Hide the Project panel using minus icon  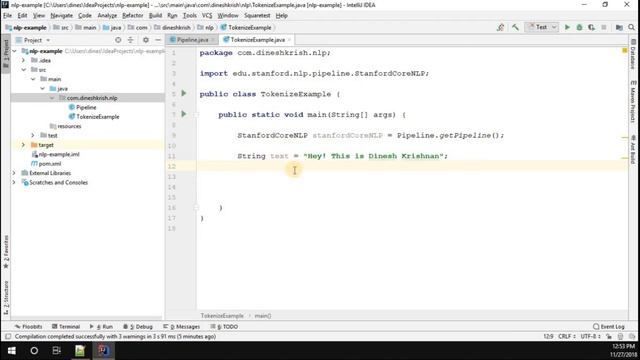pos(158,40)
